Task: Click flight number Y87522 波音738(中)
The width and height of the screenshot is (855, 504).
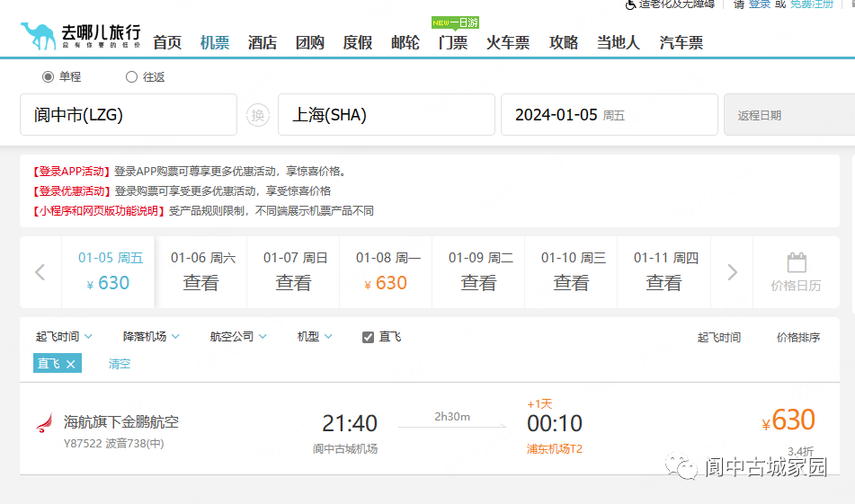Action: coord(113,444)
